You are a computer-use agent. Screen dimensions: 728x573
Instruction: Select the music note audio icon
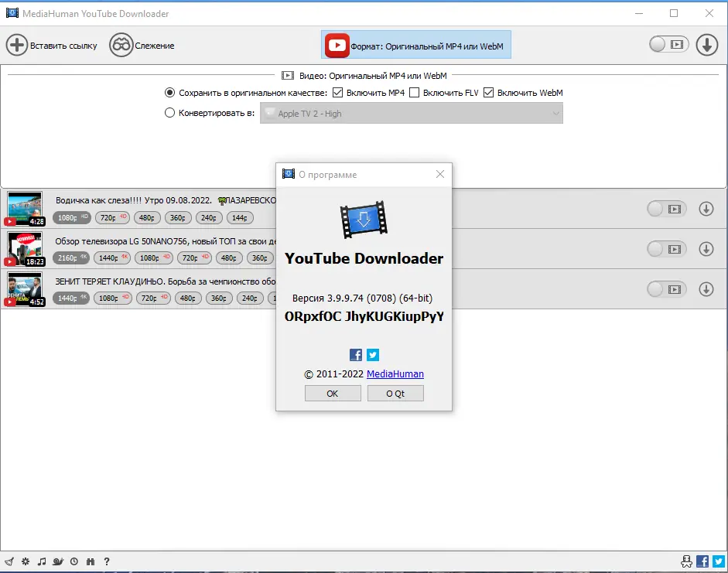pos(41,561)
